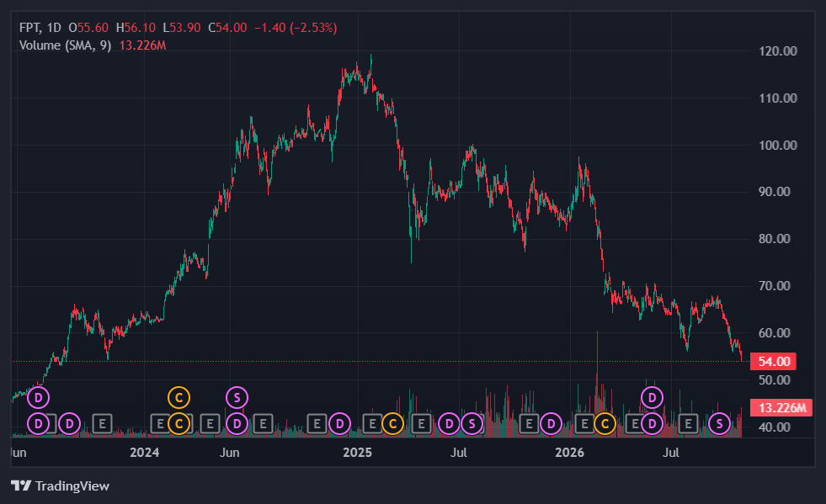Image resolution: width=826 pixels, height=504 pixels.
Task: Click the change value −1.40 (−2.53%) in header
Action: pyautogui.click(x=296, y=28)
